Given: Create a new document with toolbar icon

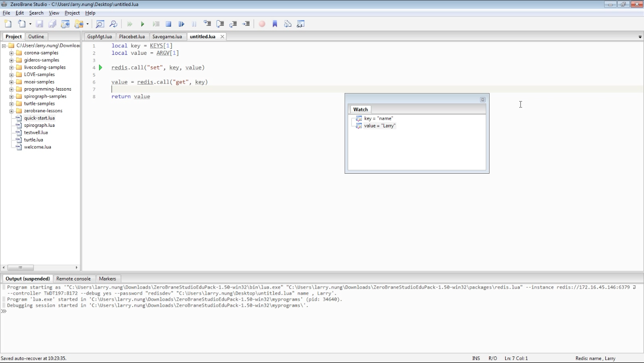Looking at the screenshot, I should [8, 24].
